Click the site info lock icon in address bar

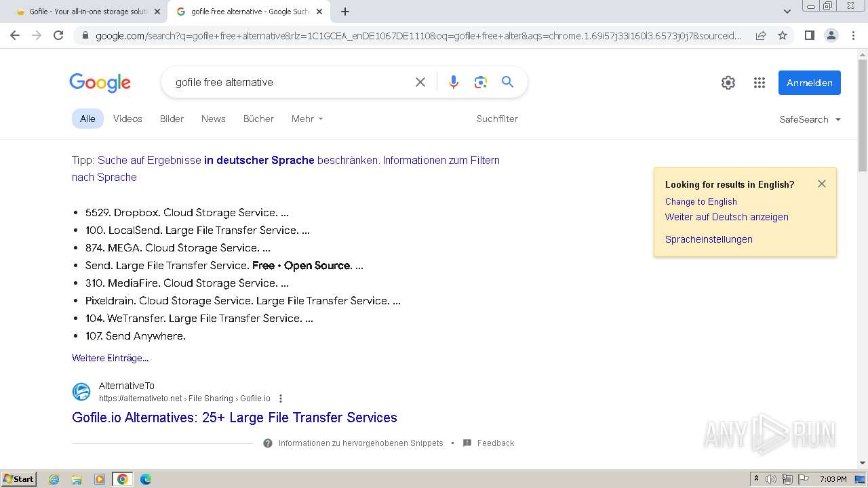tap(85, 35)
